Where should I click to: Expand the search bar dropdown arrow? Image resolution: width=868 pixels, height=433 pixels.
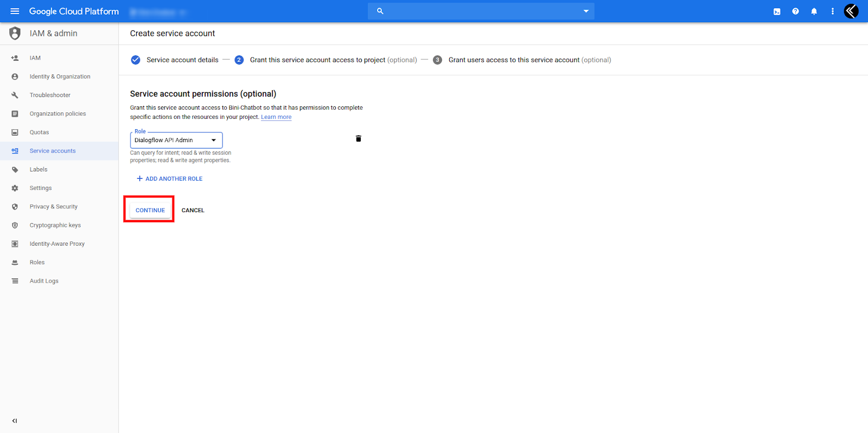(586, 11)
